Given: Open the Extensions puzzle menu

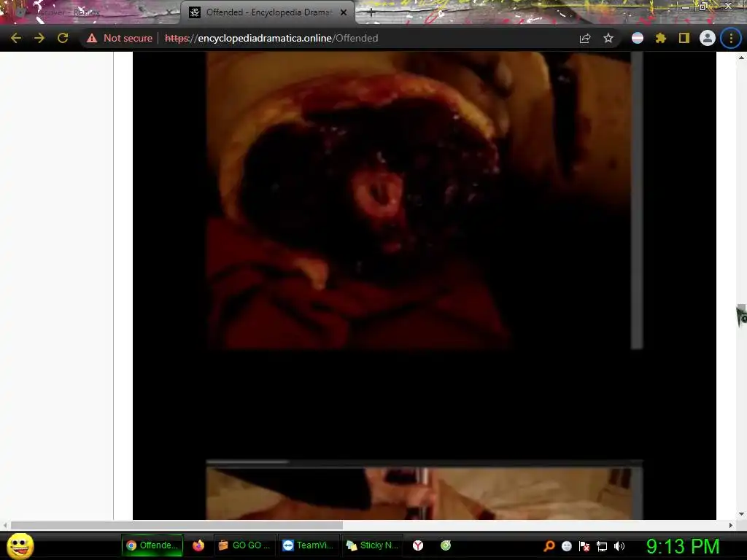Looking at the screenshot, I should [x=661, y=38].
